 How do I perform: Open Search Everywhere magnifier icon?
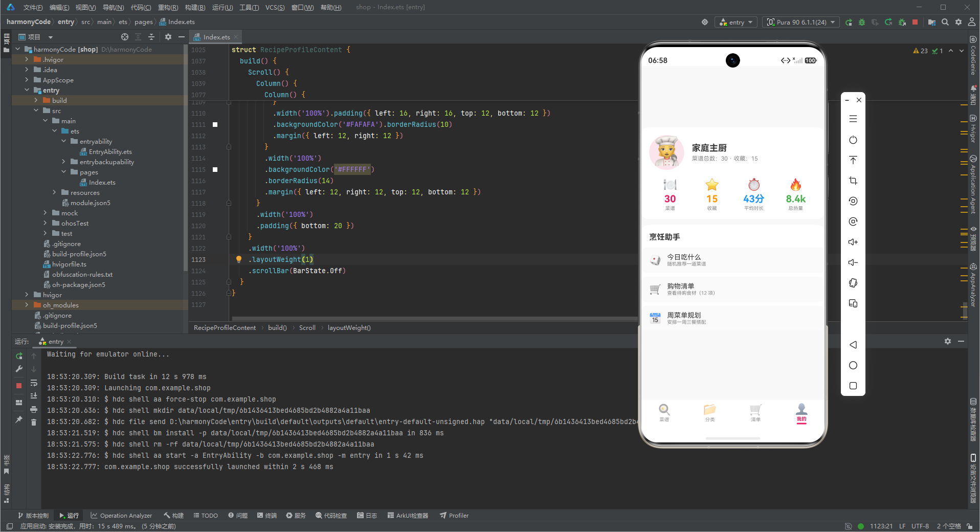pyautogui.click(x=945, y=22)
